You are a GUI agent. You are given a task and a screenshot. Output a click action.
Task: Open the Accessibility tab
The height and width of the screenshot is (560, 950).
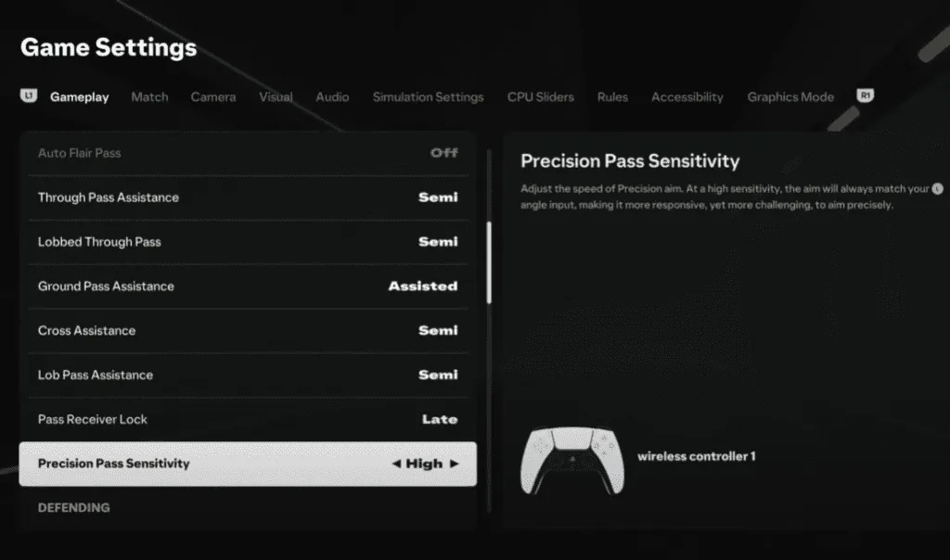687,97
